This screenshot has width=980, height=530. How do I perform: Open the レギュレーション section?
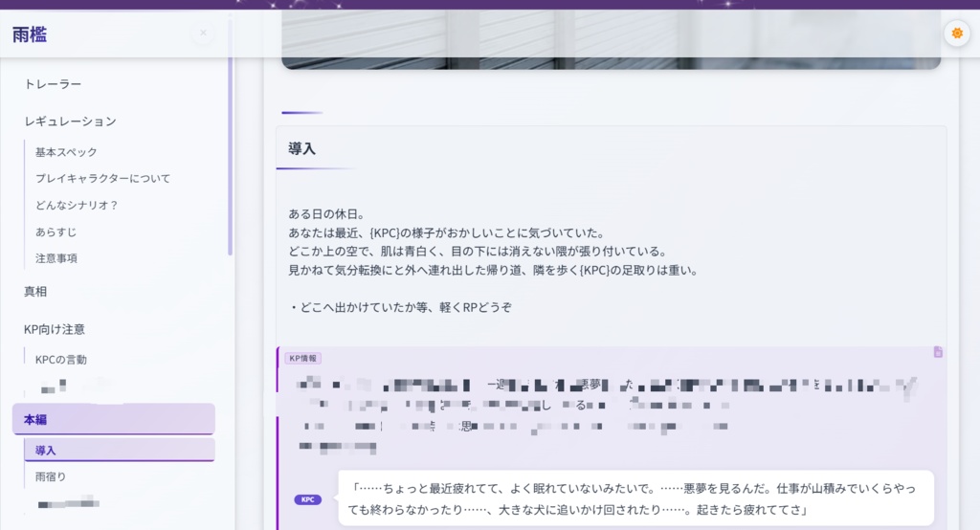click(x=70, y=121)
